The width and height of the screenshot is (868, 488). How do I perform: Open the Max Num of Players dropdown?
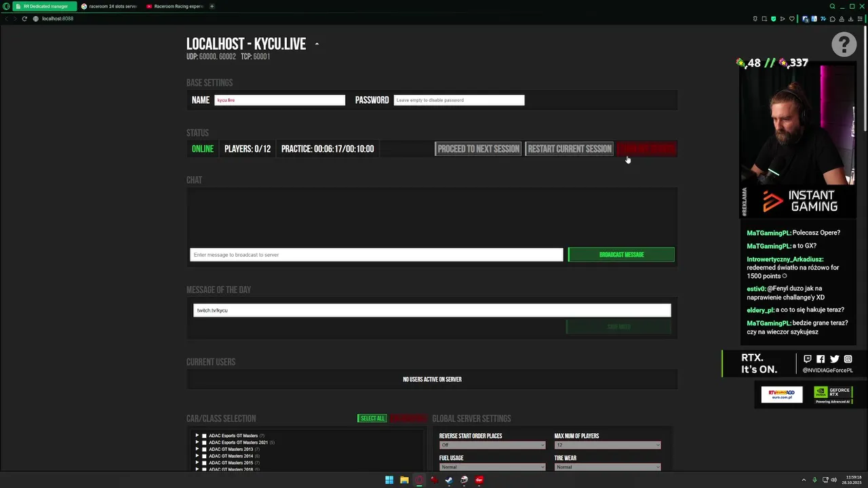tap(608, 445)
